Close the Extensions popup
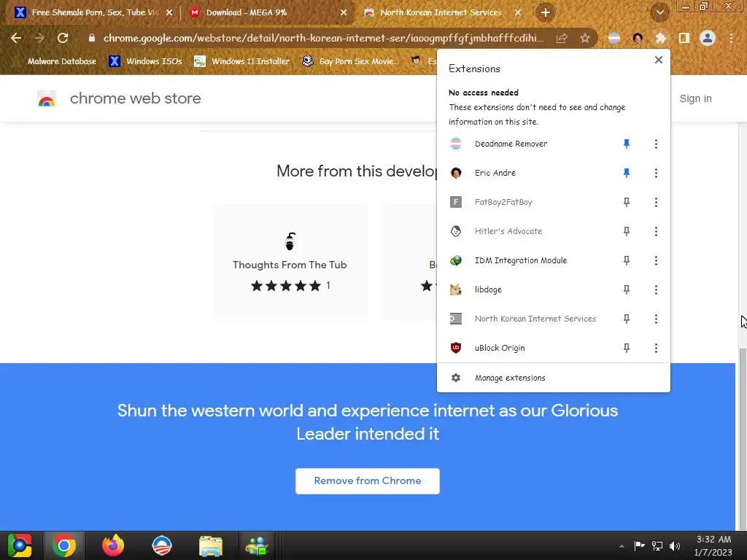This screenshot has width=747, height=560. (x=659, y=60)
